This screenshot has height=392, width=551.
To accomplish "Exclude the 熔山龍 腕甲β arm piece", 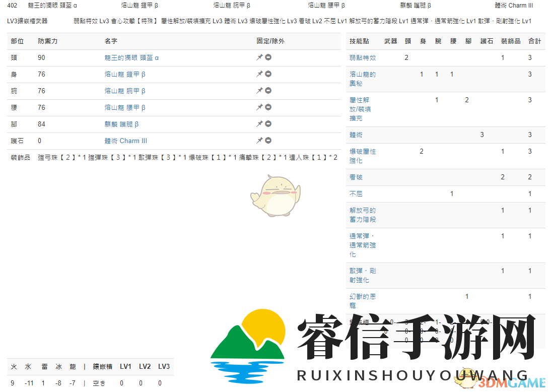I will [269, 91].
